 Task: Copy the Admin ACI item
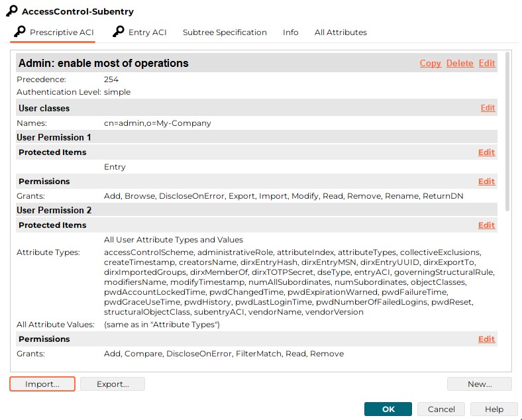(x=430, y=63)
